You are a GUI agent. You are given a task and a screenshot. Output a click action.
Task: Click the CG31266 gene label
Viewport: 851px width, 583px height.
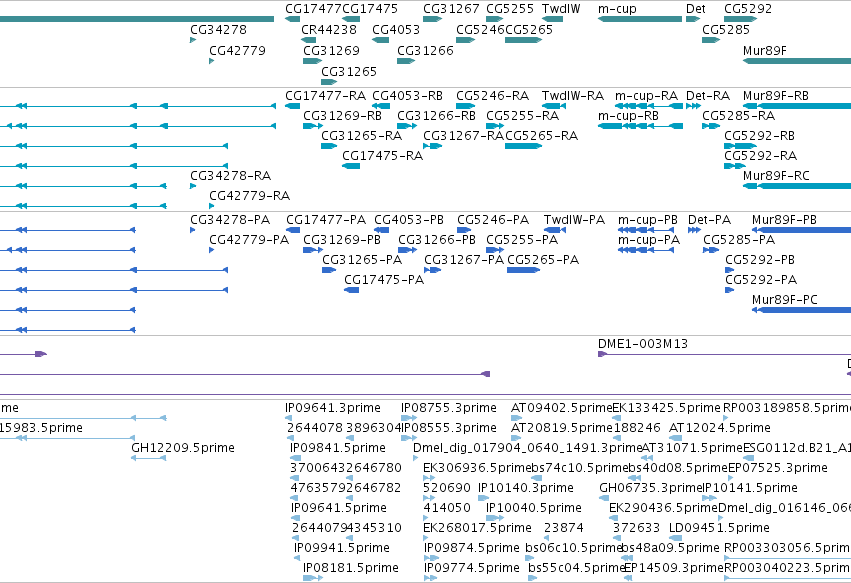click(x=425, y=50)
